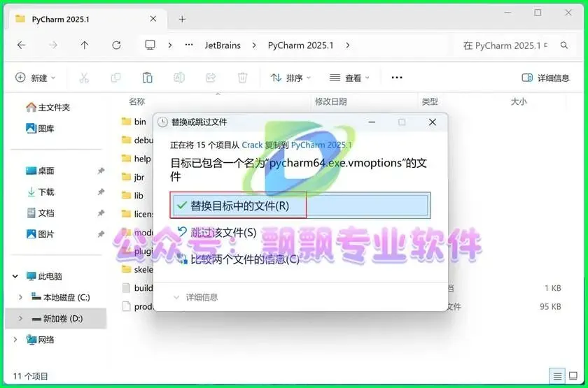Open the 排序 sort dropdown

[x=291, y=78]
